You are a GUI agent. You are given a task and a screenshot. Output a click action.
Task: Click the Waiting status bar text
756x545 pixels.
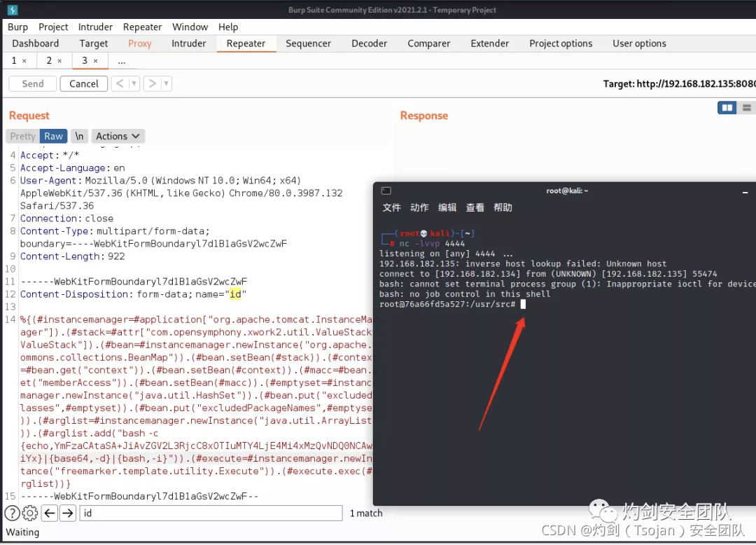(x=22, y=532)
